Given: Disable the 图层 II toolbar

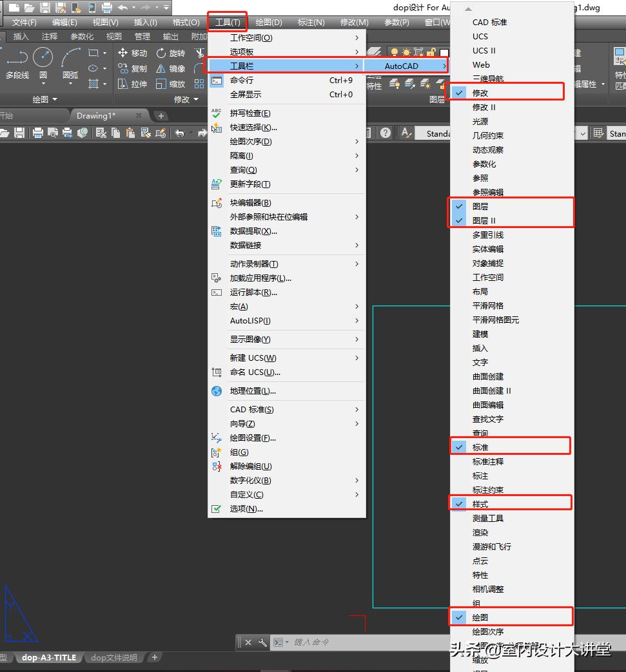Looking at the screenshot, I should point(484,220).
